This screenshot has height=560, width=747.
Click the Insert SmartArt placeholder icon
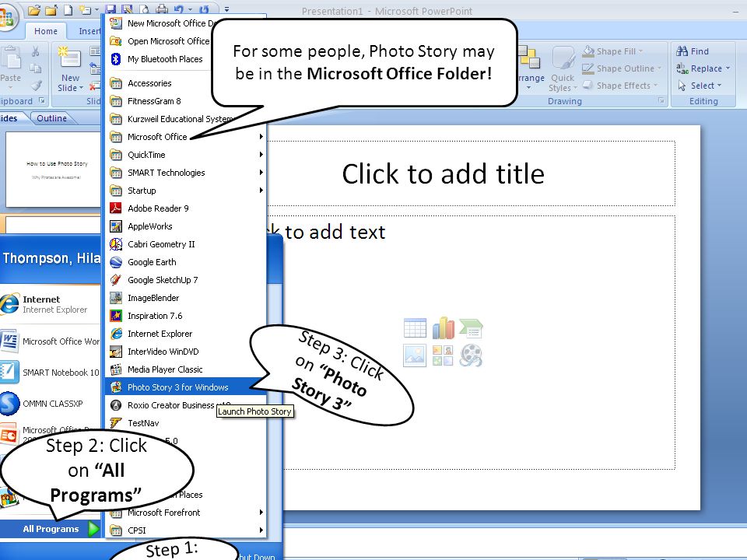point(472,328)
